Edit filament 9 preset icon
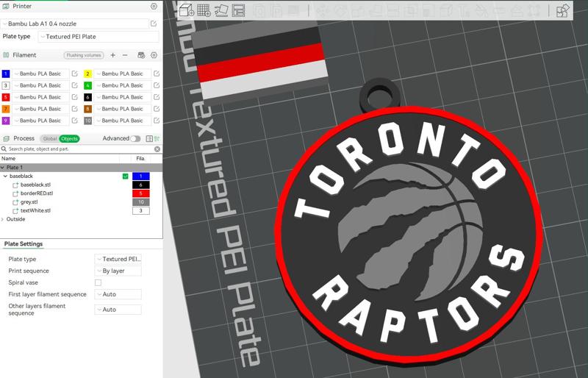Viewport: 588px width, 378px height. 75,121
